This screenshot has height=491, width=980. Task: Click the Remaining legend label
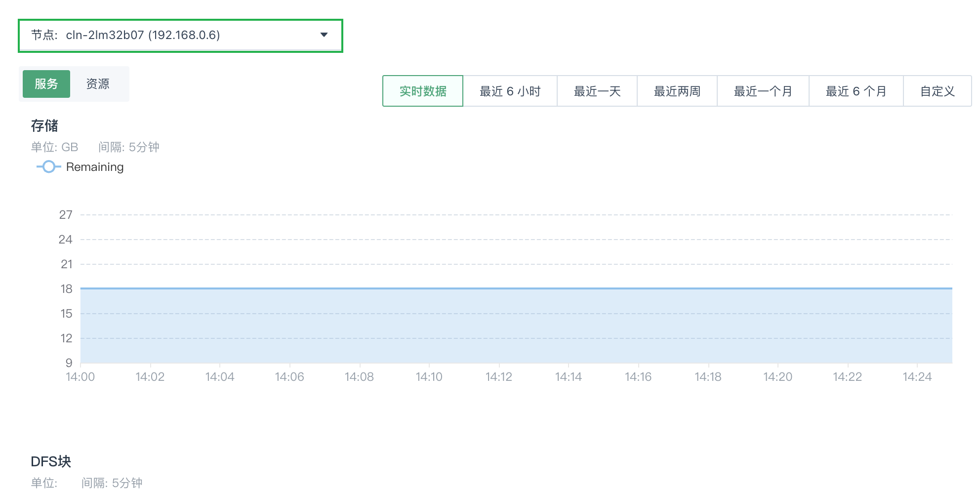[x=95, y=167]
